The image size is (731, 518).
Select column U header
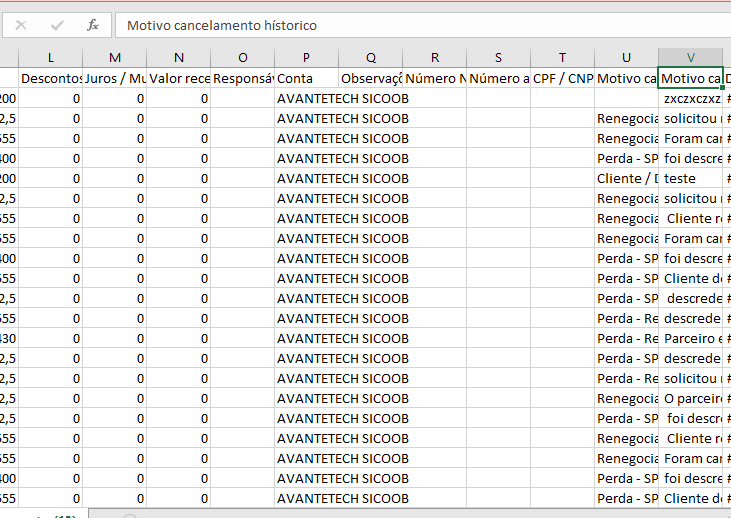click(626, 58)
